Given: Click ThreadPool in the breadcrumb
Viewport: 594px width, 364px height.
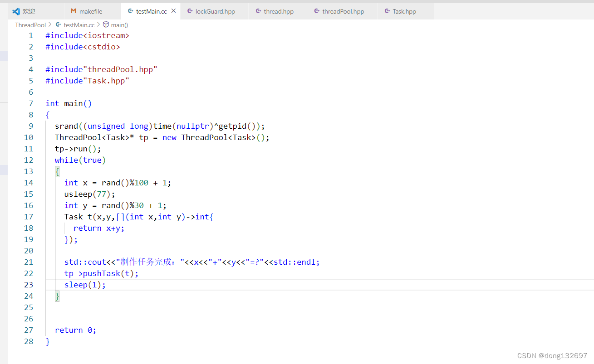Looking at the screenshot, I should click(30, 25).
